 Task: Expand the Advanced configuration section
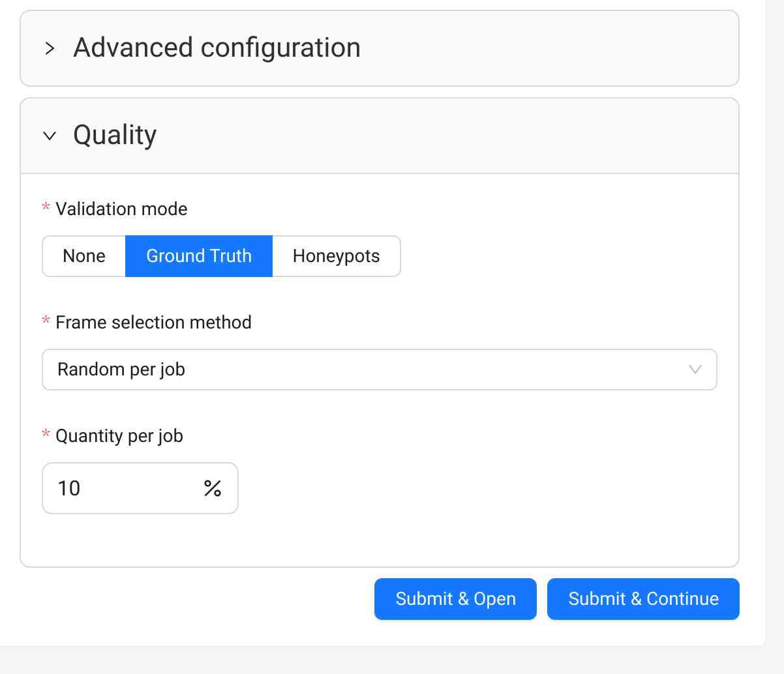(217, 48)
